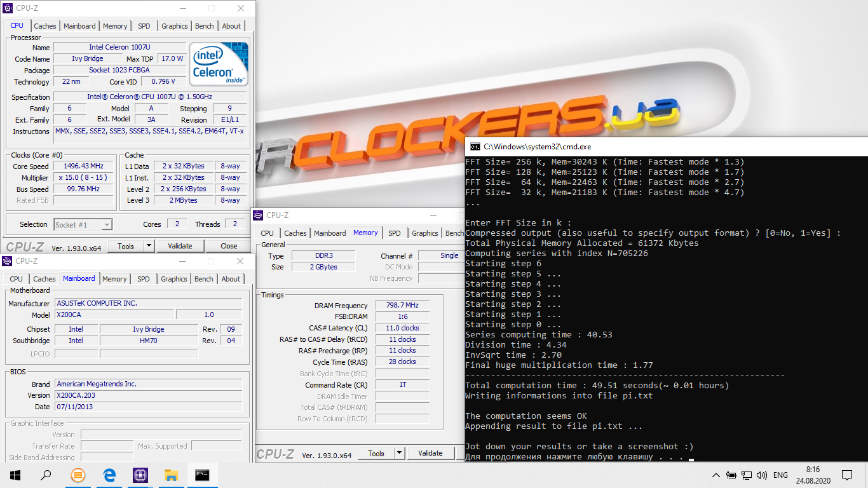The height and width of the screenshot is (488, 868).
Task: Select Memory tab in the Mainboard window
Action: (x=114, y=279)
